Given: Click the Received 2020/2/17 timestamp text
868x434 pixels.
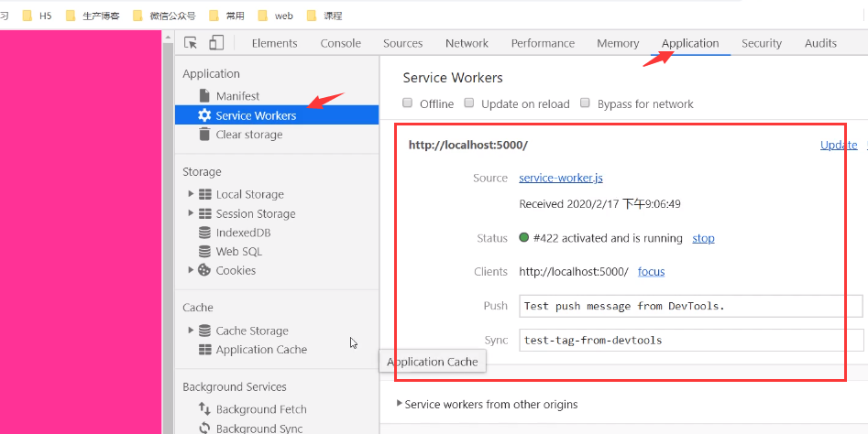Looking at the screenshot, I should pos(599,204).
